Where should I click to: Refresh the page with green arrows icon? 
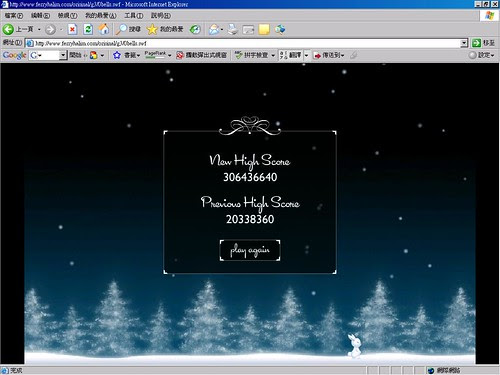tap(88, 29)
